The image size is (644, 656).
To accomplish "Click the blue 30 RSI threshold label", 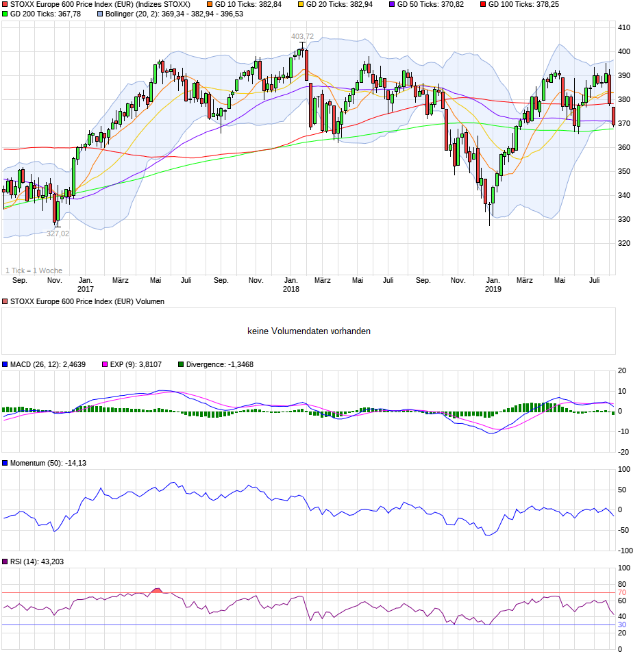I will click(x=622, y=625).
